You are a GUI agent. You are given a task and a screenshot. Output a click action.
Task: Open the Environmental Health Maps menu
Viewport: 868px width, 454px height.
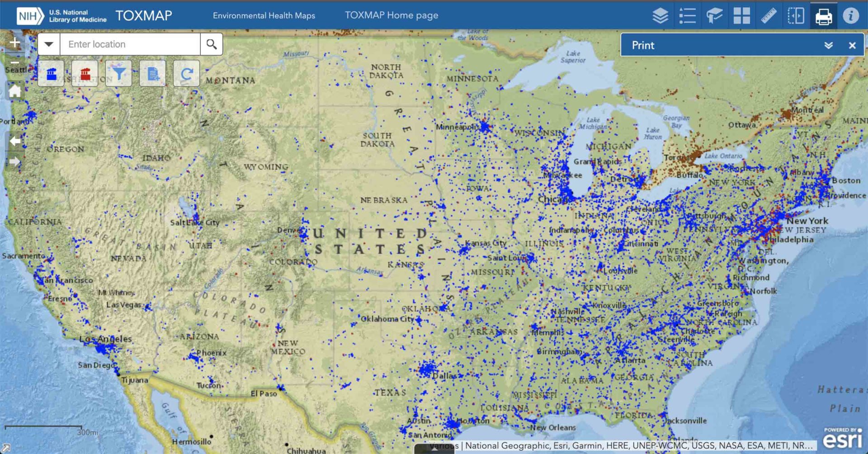264,15
